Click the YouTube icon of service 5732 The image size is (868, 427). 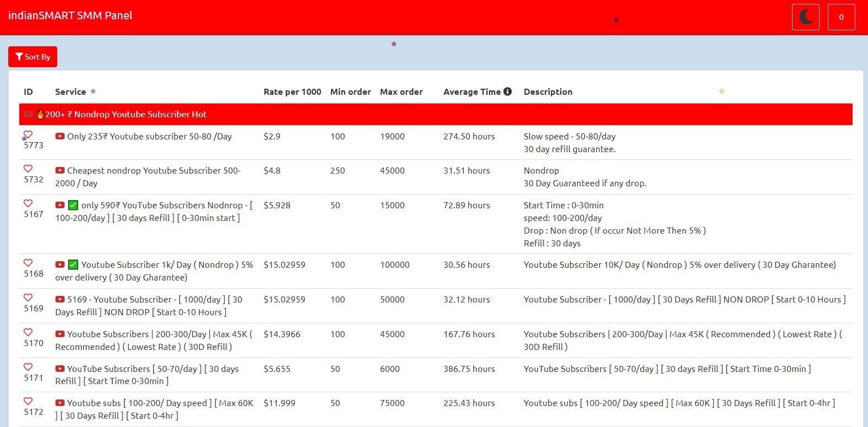coord(60,171)
